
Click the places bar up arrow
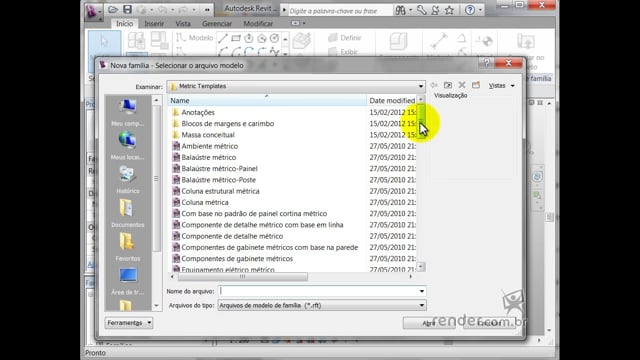tap(156, 100)
